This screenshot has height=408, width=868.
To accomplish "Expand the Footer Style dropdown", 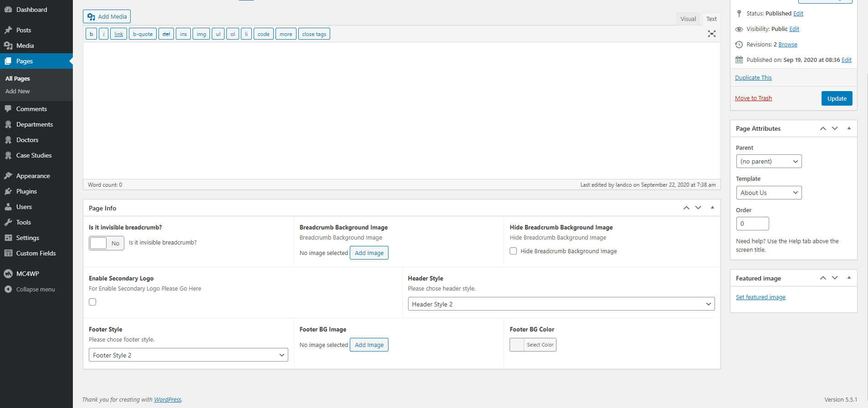I will 188,355.
